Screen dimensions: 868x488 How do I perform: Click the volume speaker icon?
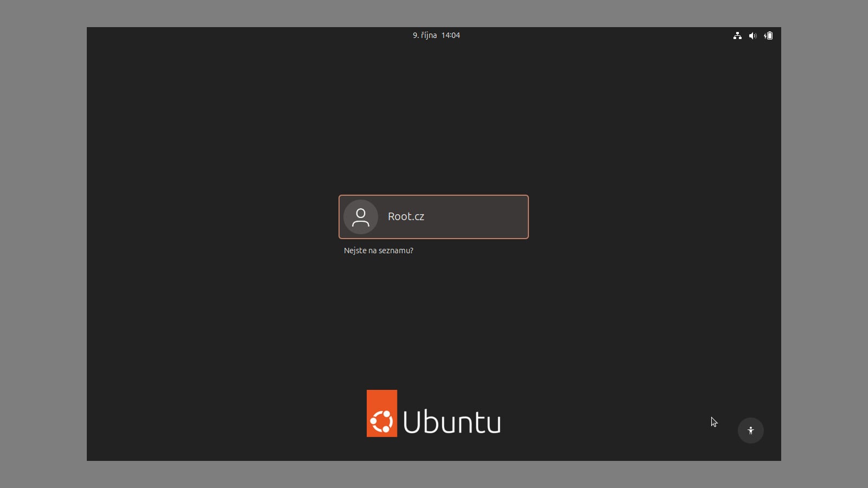752,36
